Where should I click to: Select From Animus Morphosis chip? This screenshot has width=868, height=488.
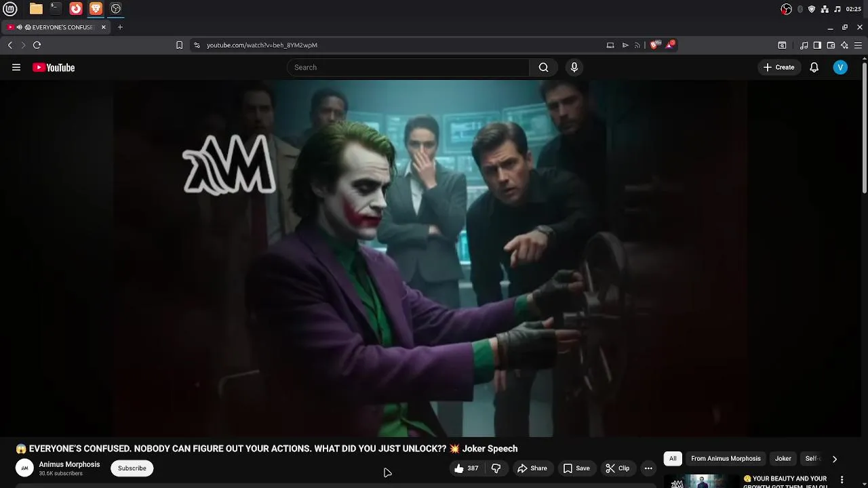click(x=726, y=459)
